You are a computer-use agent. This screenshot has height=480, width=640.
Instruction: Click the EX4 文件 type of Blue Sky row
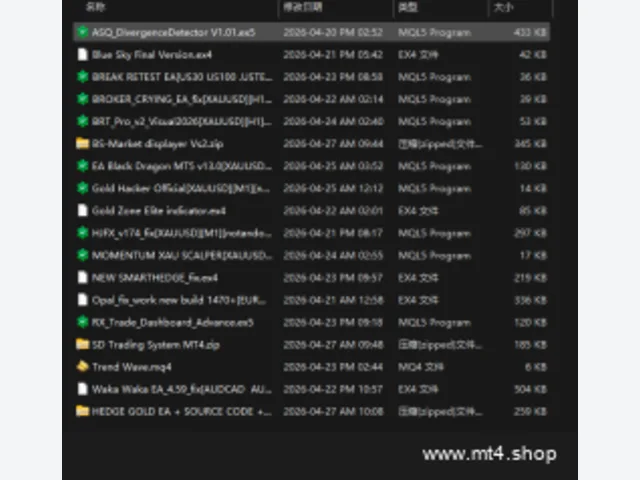point(418,55)
